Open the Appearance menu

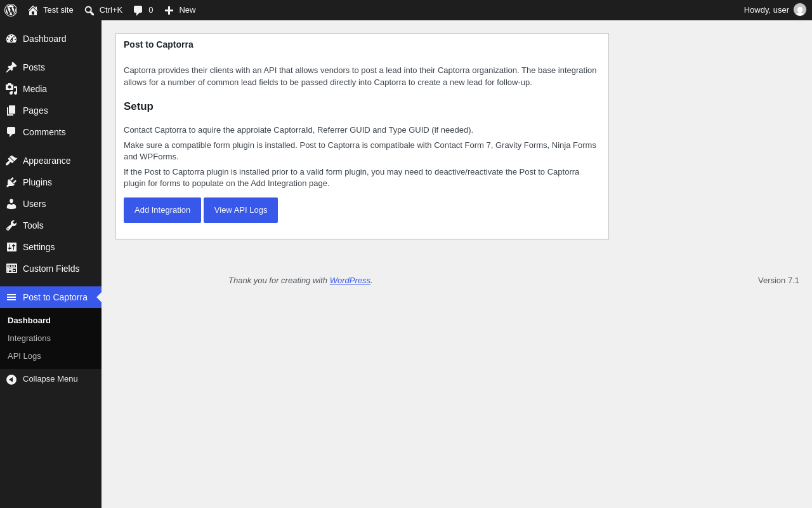point(51,161)
